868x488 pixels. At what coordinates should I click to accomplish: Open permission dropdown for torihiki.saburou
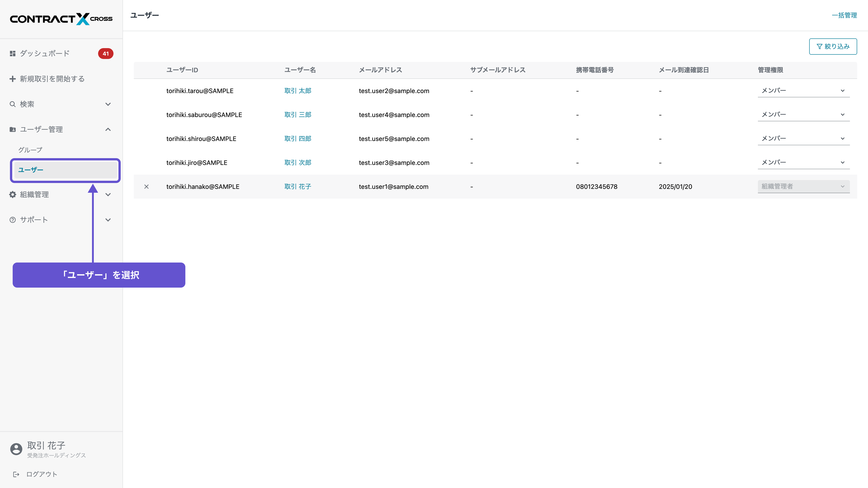(x=803, y=115)
